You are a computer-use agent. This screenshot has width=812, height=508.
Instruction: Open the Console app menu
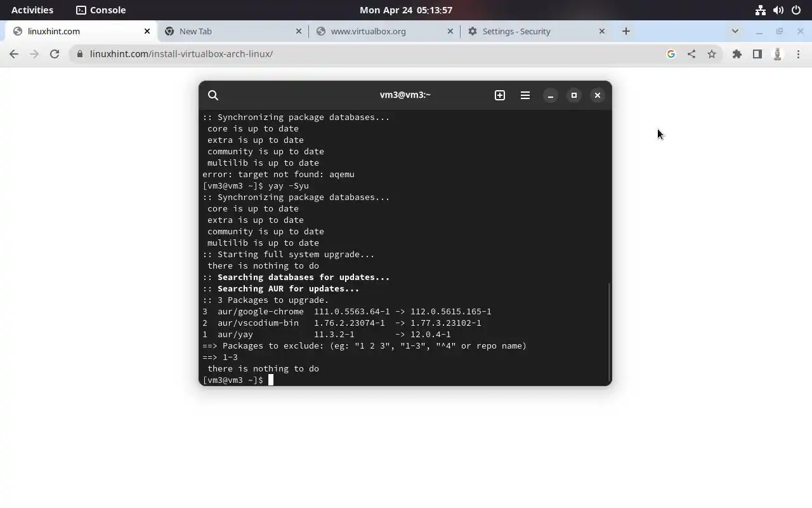(101, 10)
